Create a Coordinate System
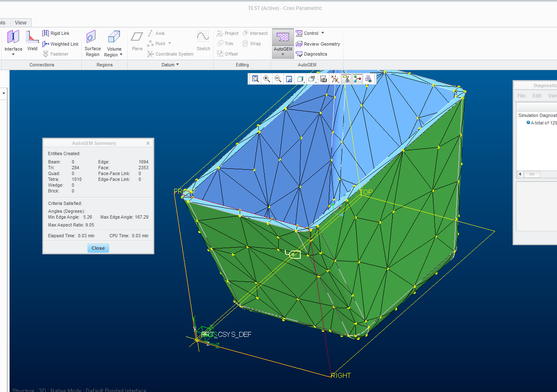The image size is (557, 392). point(170,54)
